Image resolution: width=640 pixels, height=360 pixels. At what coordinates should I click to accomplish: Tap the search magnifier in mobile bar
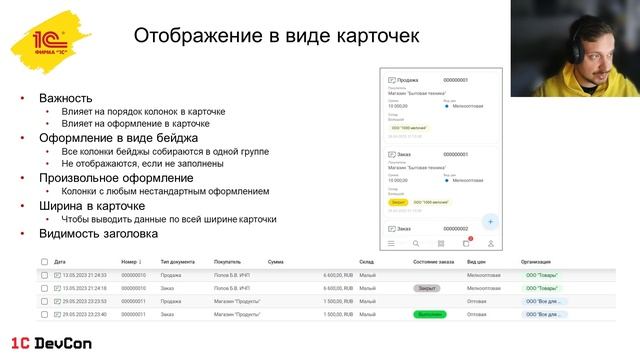(416, 244)
